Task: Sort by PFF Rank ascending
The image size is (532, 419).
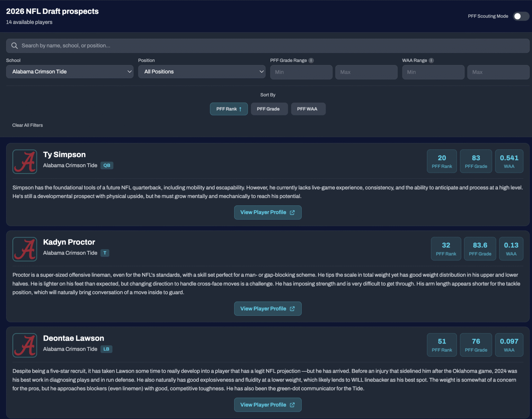Action: click(229, 109)
